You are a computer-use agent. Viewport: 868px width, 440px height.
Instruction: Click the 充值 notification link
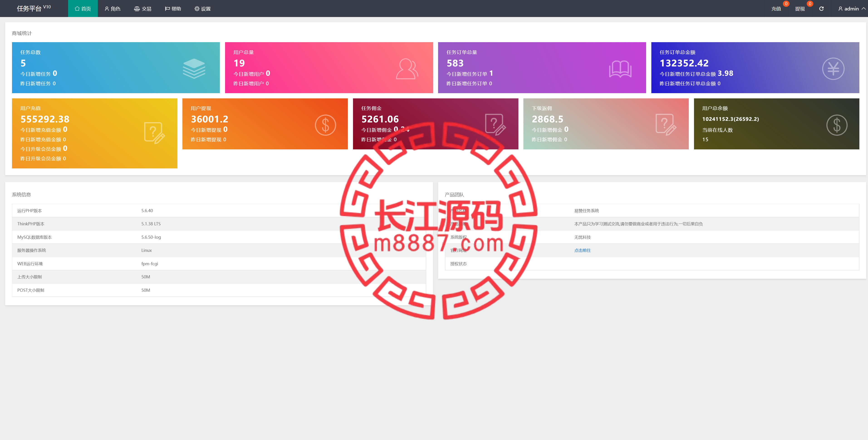click(776, 9)
